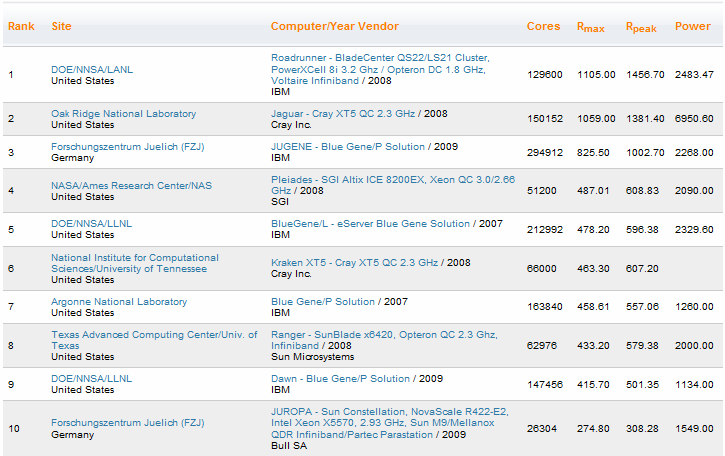Select the Rmax value 415.70

click(593, 384)
